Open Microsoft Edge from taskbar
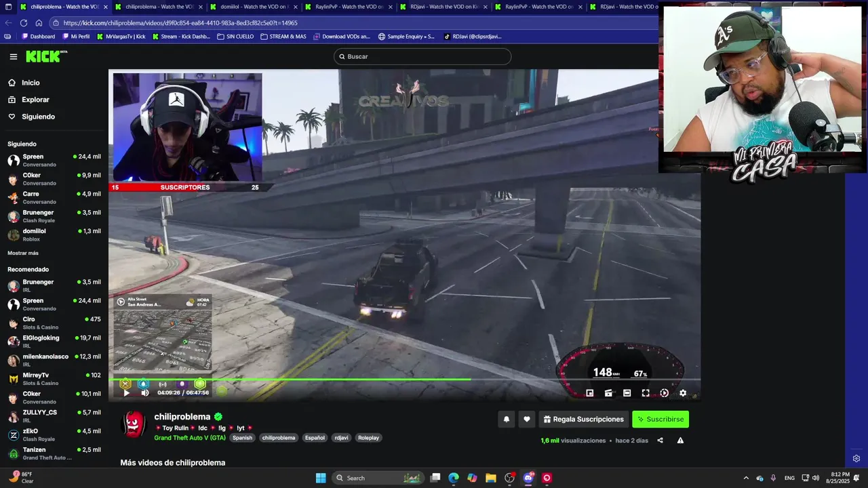The width and height of the screenshot is (868, 488). (x=454, y=478)
